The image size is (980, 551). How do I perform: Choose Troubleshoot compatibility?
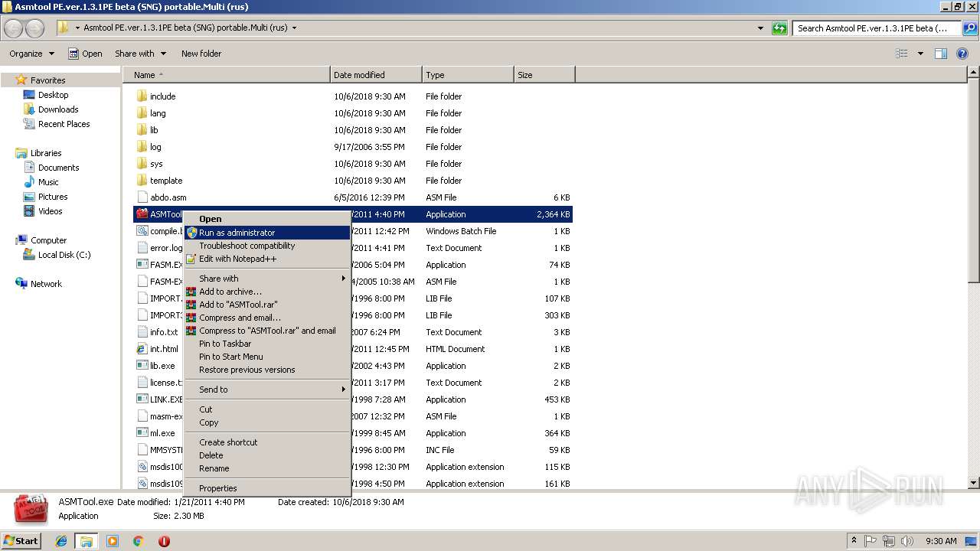tap(267, 246)
